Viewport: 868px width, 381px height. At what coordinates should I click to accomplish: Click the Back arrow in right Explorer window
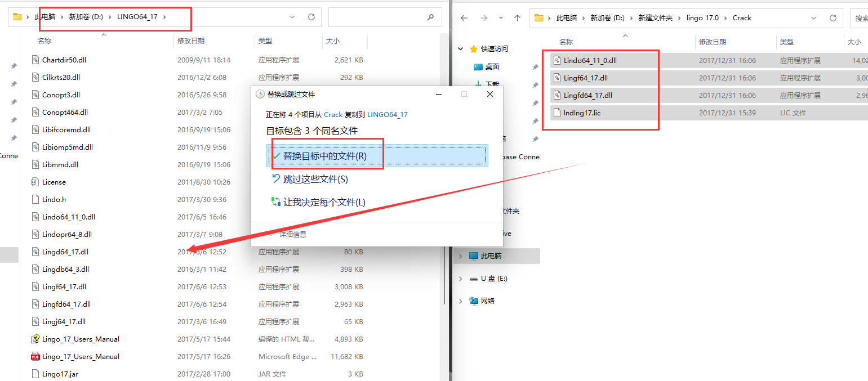463,17
